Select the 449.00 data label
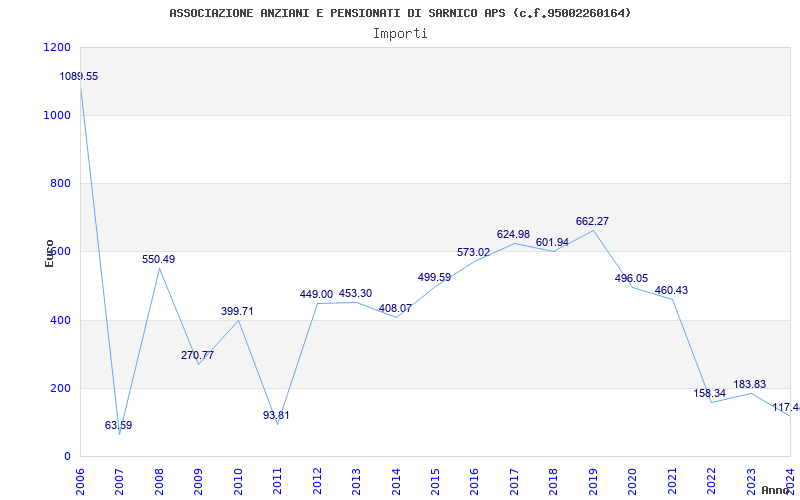Screen dimensions: 800x500 [x=316, y=294]
